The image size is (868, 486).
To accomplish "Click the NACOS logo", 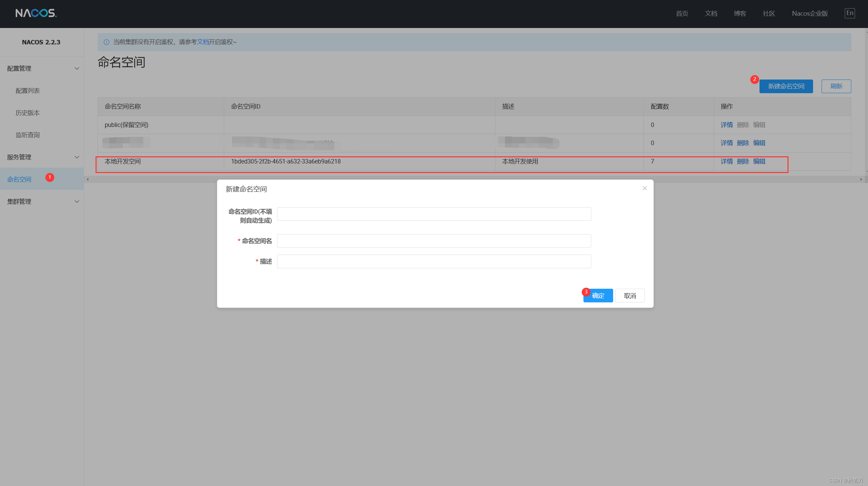I will (x=36, y=13).
